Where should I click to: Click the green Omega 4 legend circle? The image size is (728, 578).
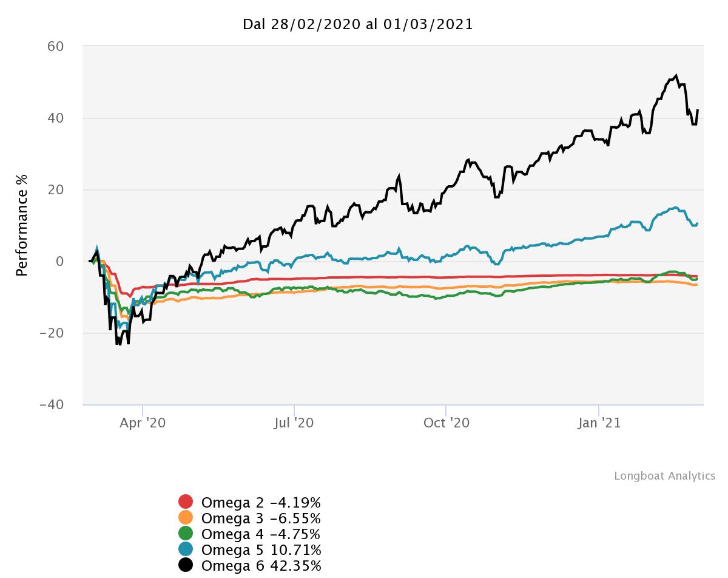click(186, 534)
